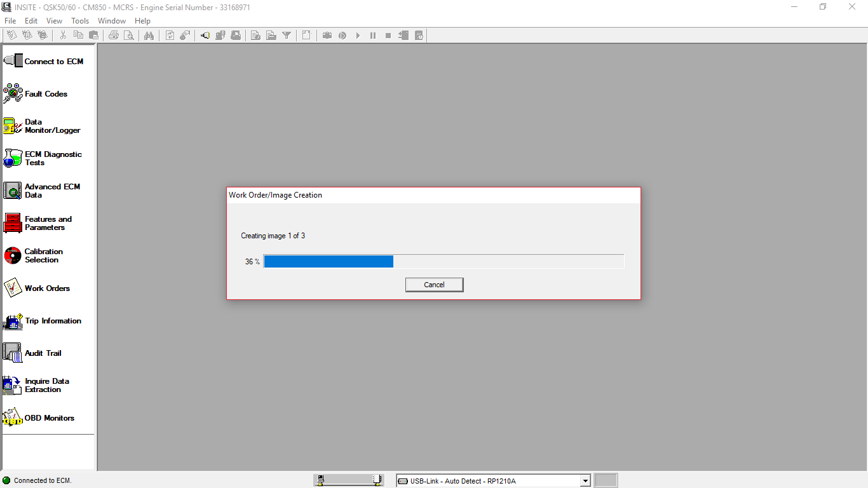This screenshot has height=488, width=868.
Task: Open the Tools menu
Action: 80,21
